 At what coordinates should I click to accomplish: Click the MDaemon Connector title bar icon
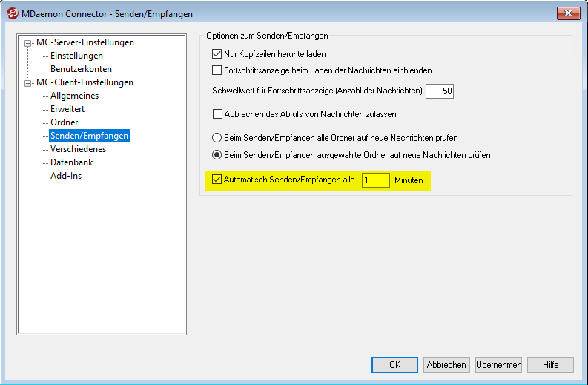coord(13,13)
